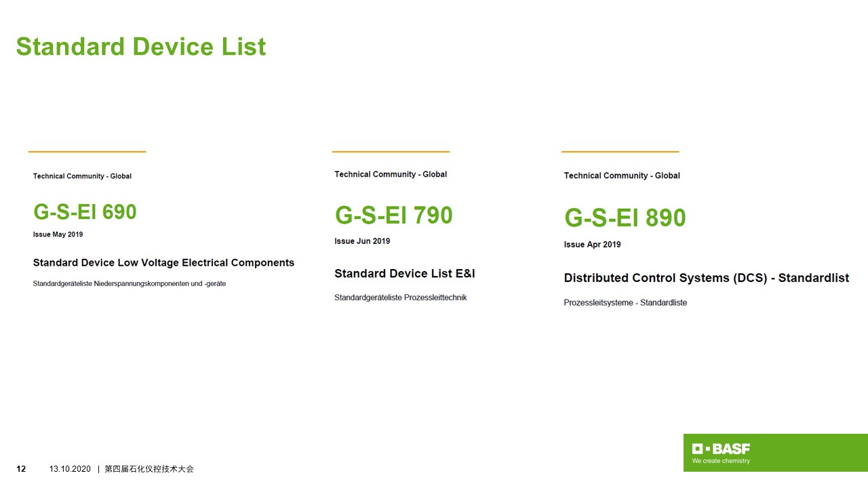This screenshot has height=488, width=868.
Task: Click 'Standardgeräteliste Niederspannungskomponenten und -geräte' line
Action: (x=130, y=284)
